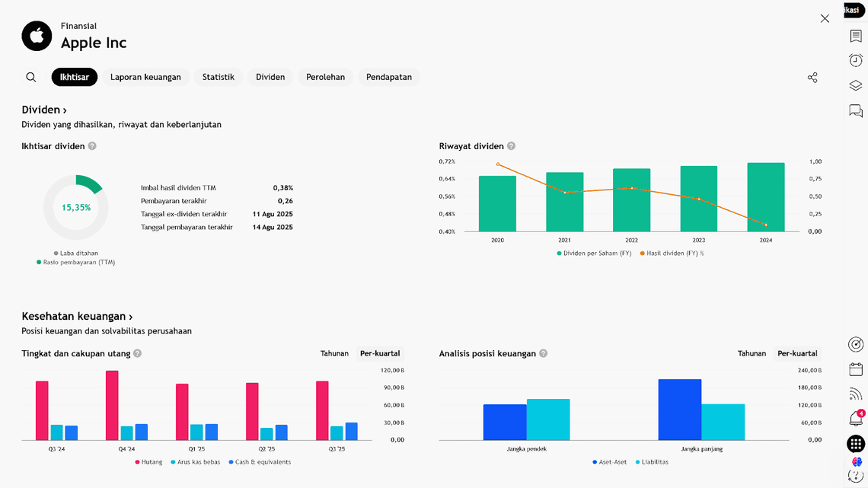The width and height of the screenshot is (868, 488).
Task: Open the watchlist panel icon in sidebar
Action: tap(856, 36)
